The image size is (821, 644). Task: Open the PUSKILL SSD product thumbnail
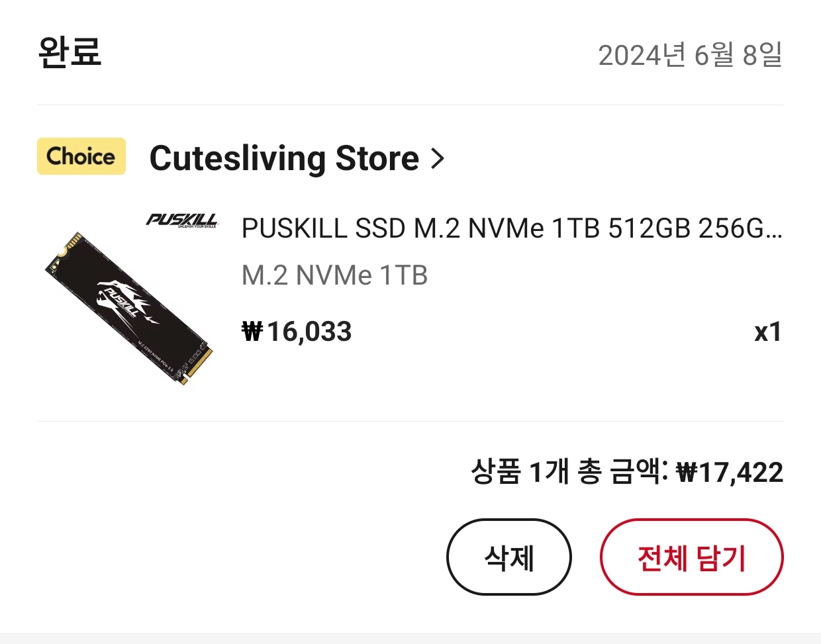130,300
